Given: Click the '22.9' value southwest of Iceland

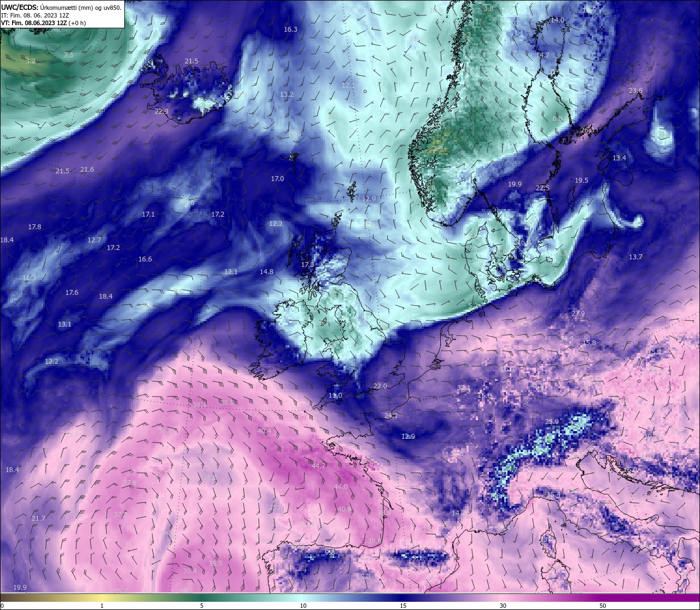Looking at the screenshot, I should (161, 111).
